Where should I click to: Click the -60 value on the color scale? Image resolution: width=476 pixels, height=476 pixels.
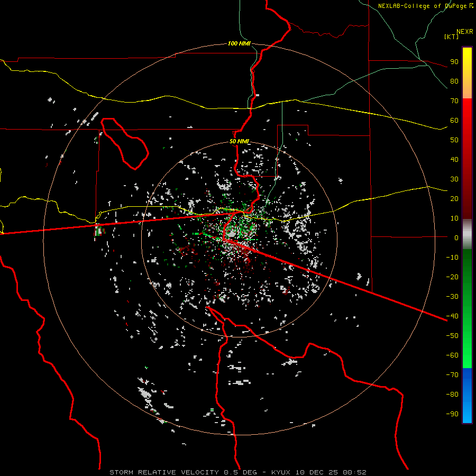(452, 355)
